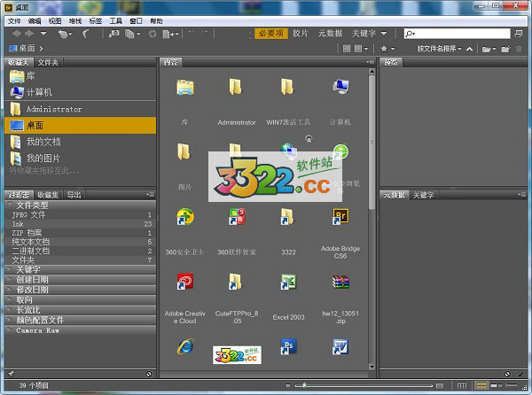Select 计算机 in favorites

(81, 92)
